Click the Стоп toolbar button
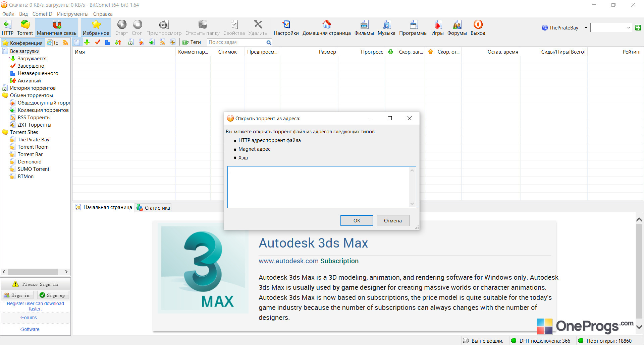The height and width of the screenshot is (345, 644). [x=137, y=27]
